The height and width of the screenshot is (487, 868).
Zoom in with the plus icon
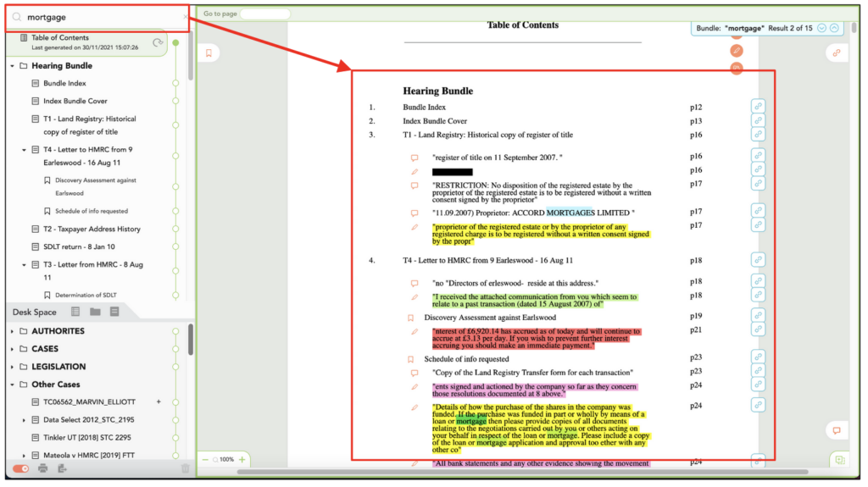point(242,459)
